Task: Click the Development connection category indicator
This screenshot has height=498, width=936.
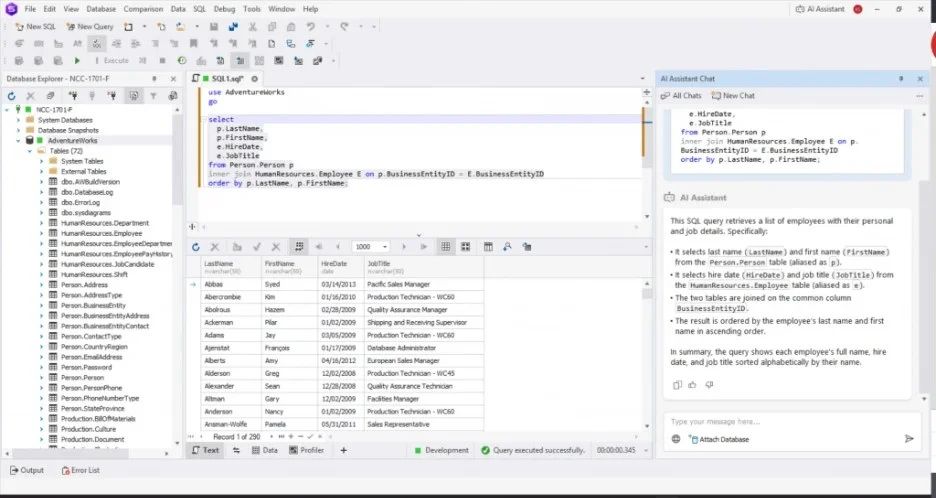Action: pyautogui.click(x=442, y=450)
